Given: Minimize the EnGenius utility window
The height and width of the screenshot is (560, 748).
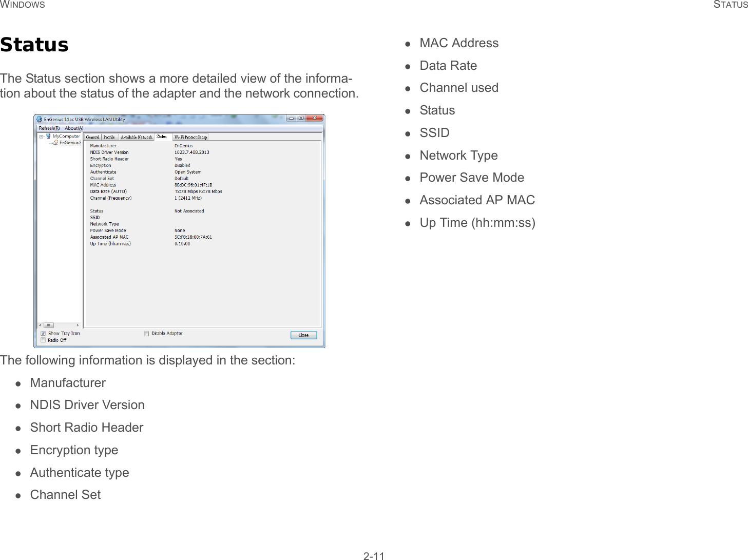Looking at the screenshot, I should tap(291, 118).
